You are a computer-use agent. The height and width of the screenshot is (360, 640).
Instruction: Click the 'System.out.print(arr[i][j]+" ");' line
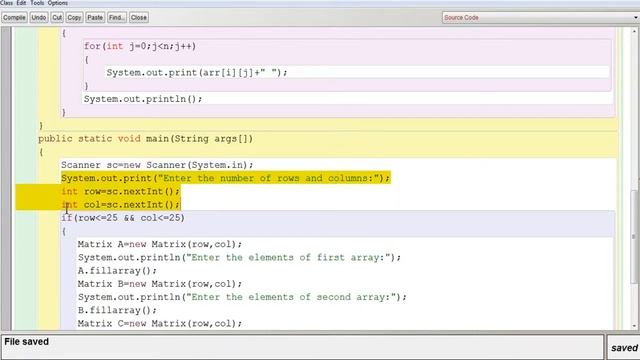(197, 73)
